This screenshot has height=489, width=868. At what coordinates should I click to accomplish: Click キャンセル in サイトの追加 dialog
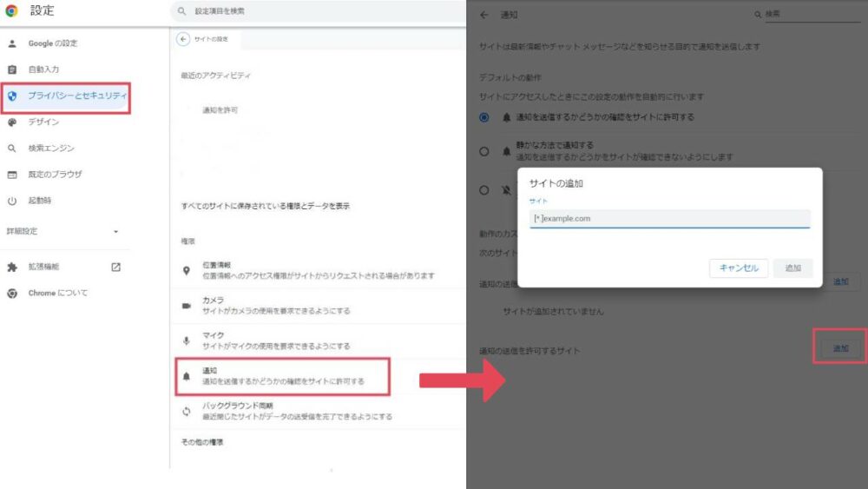(739, 268)
